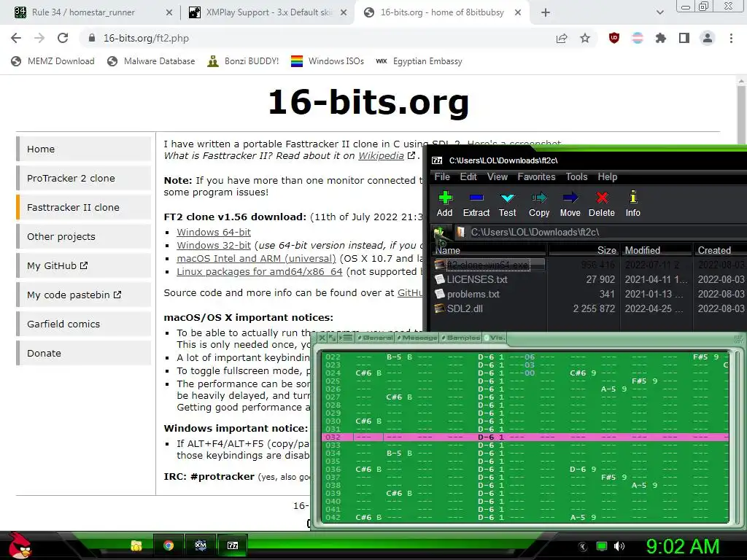
Task: Click the Test icon in 7-Zip
Action: [508, 198]
